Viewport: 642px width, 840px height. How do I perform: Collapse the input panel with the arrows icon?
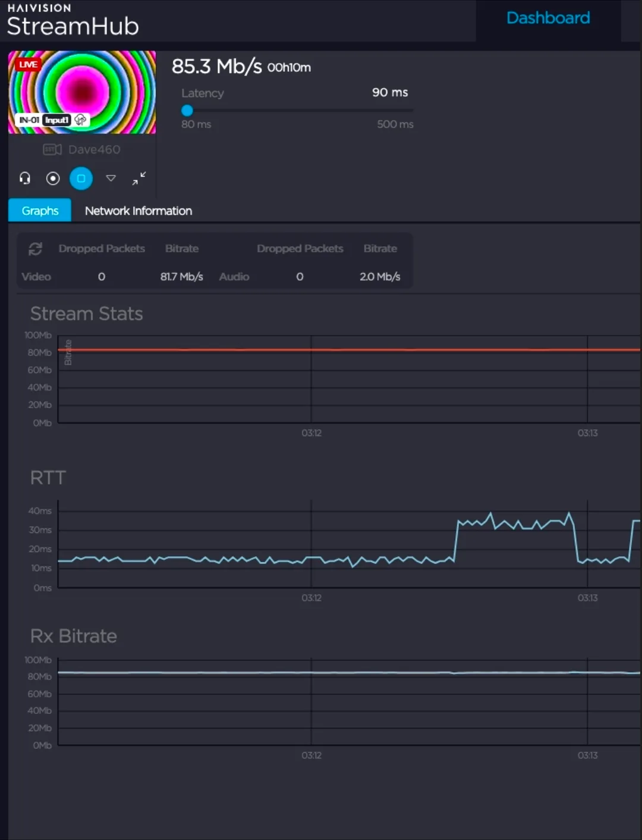coord(139,178)
